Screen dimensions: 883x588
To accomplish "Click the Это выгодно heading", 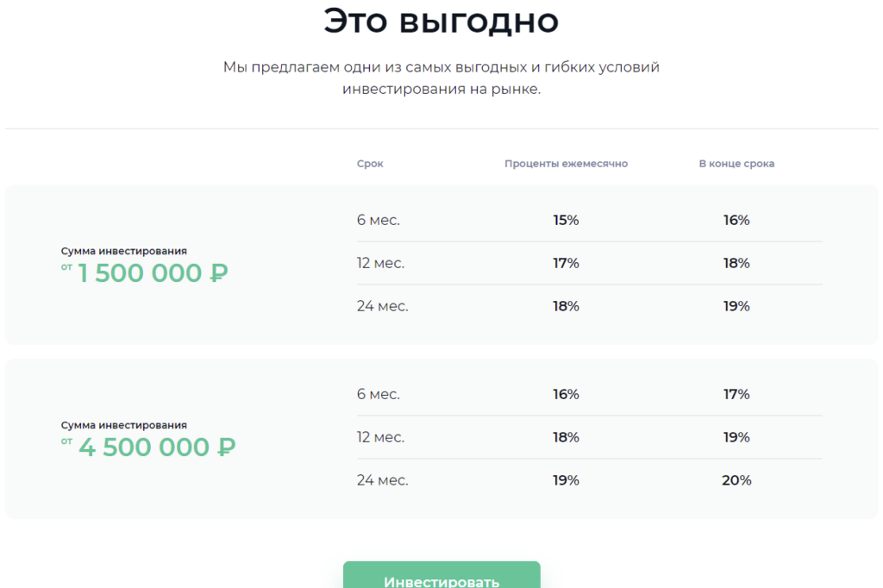I will (441, 22).
